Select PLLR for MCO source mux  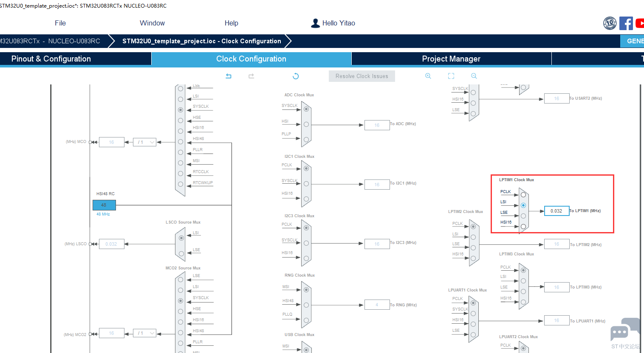click(x=181, y=152)
